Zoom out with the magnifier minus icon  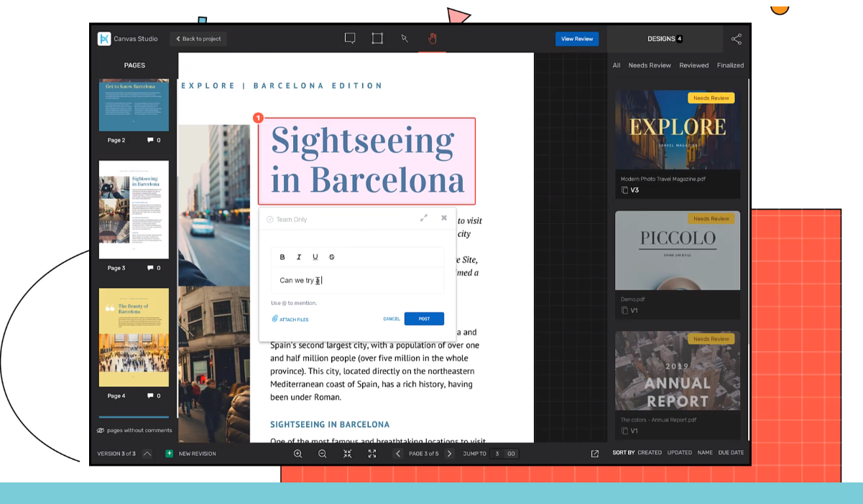pos(323,454)
